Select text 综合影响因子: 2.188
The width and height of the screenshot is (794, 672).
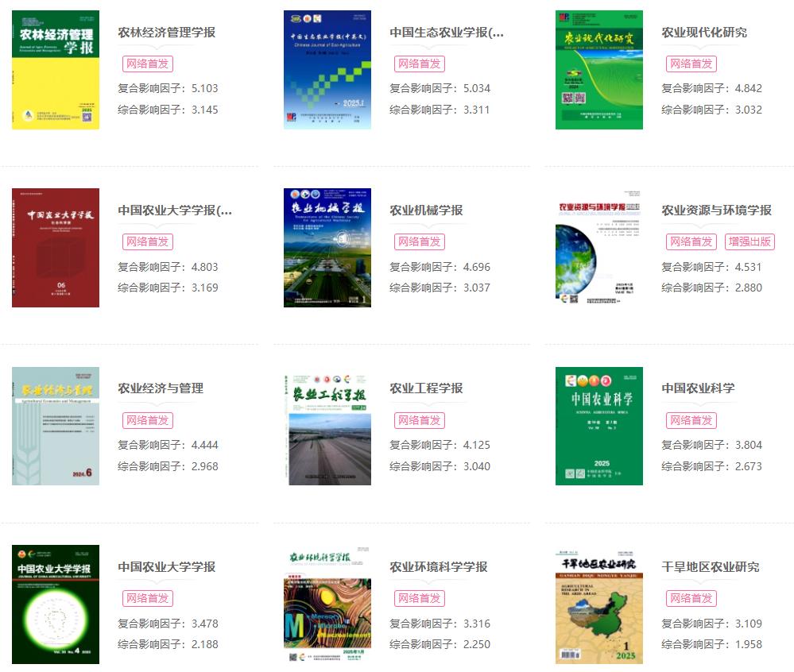click(x=168, y=645)
